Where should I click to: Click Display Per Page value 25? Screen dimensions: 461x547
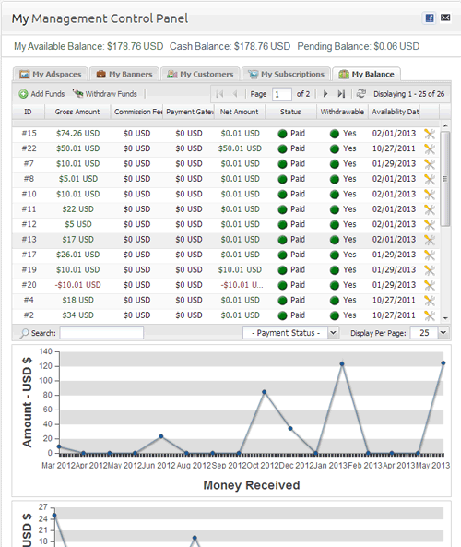click(424, 333)
